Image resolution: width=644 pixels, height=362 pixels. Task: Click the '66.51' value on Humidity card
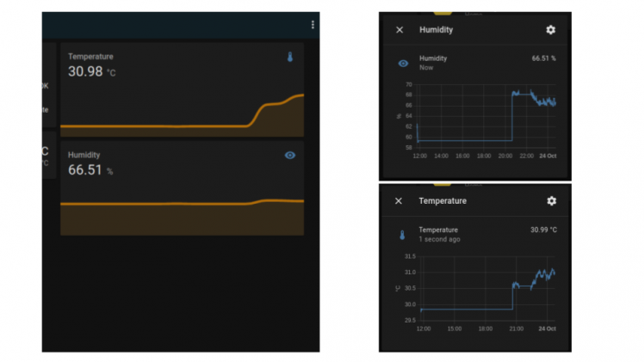(84, 170)
